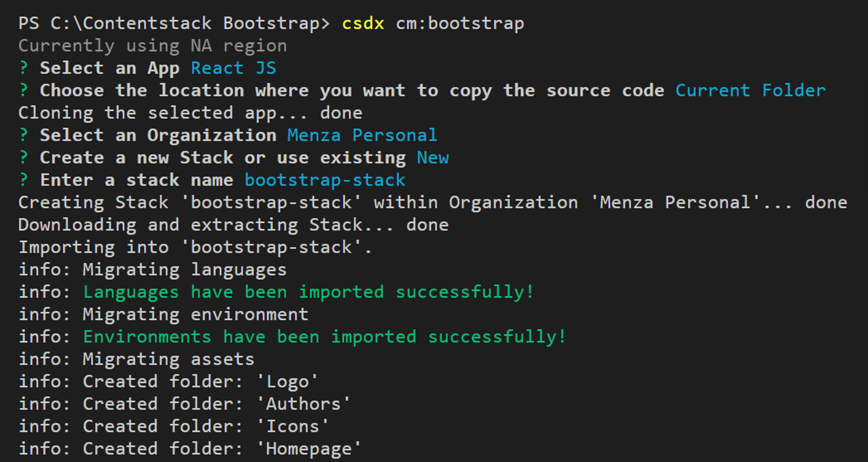Click 'Languages have been imported successfully!' message

(309, 292)
